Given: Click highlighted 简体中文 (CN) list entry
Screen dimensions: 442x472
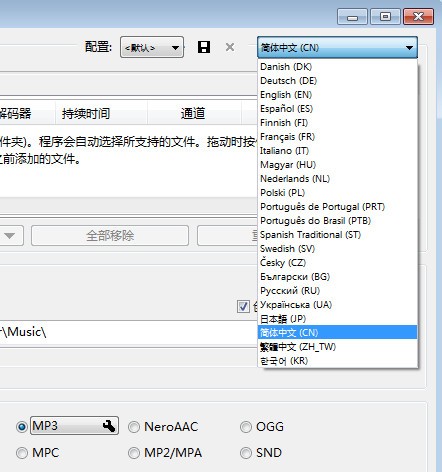Looking at the screenshot, I should (337, 333).
